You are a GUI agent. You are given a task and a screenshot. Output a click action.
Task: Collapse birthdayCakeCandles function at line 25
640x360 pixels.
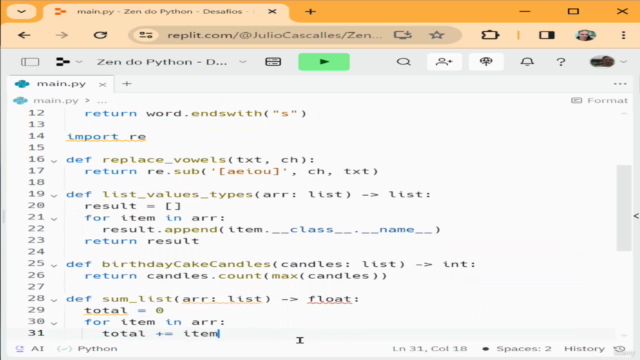point(54,265)
